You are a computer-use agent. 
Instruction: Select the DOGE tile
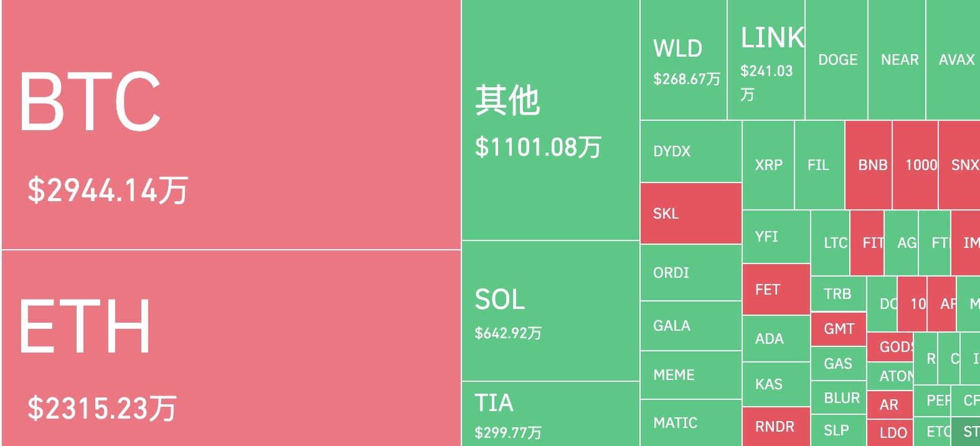pos(836,60)
